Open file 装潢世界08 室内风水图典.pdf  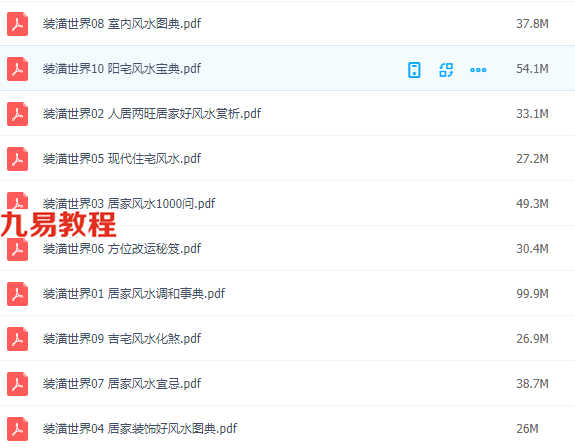tap(122, 24)
